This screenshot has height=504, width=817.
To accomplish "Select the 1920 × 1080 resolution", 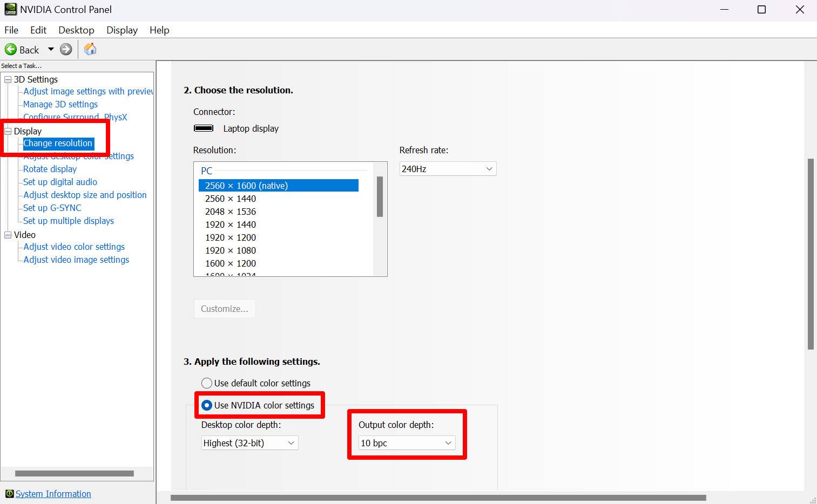I will click(231, 250).
